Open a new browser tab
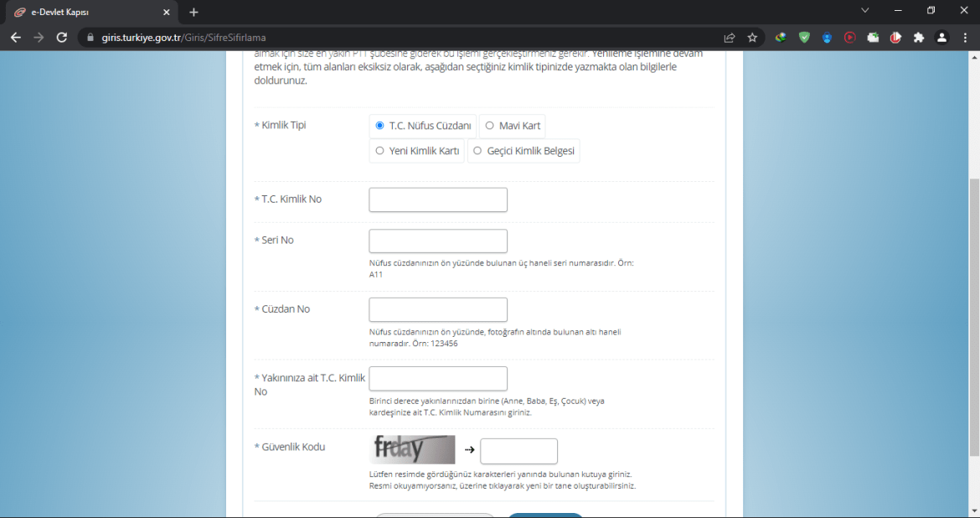The image size is (980, 518). pos(193,13)
